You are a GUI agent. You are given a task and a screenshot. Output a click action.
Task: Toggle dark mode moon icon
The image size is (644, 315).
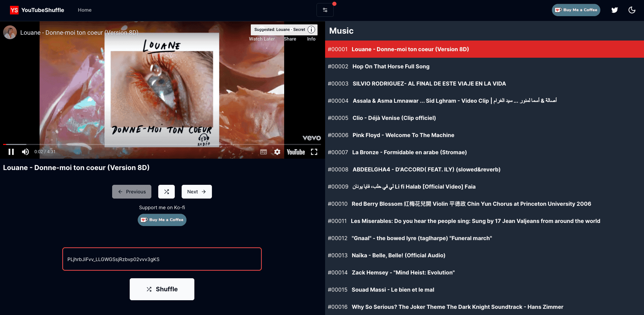pos(632,10)
